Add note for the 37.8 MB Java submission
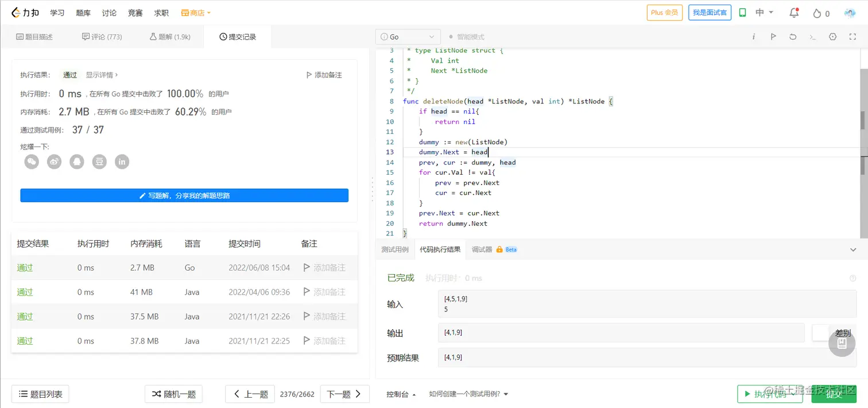Screen dimensions: 868x408 (324, 341)
